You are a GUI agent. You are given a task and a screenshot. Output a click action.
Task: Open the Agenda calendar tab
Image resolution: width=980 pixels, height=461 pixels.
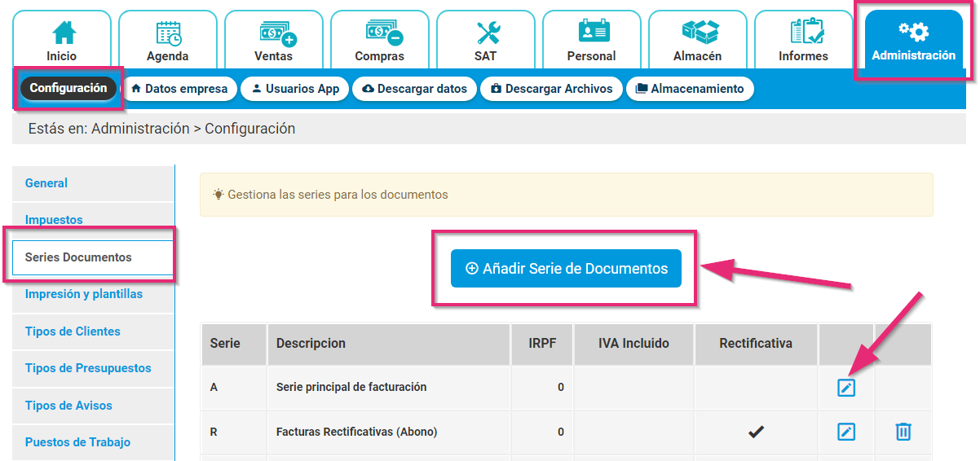tap(168, 41)
